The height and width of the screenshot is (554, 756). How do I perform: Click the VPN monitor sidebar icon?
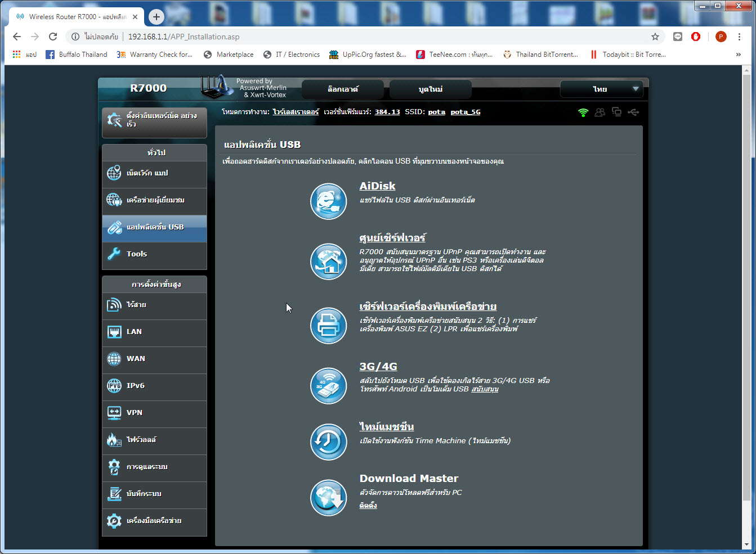pos(114,413)
